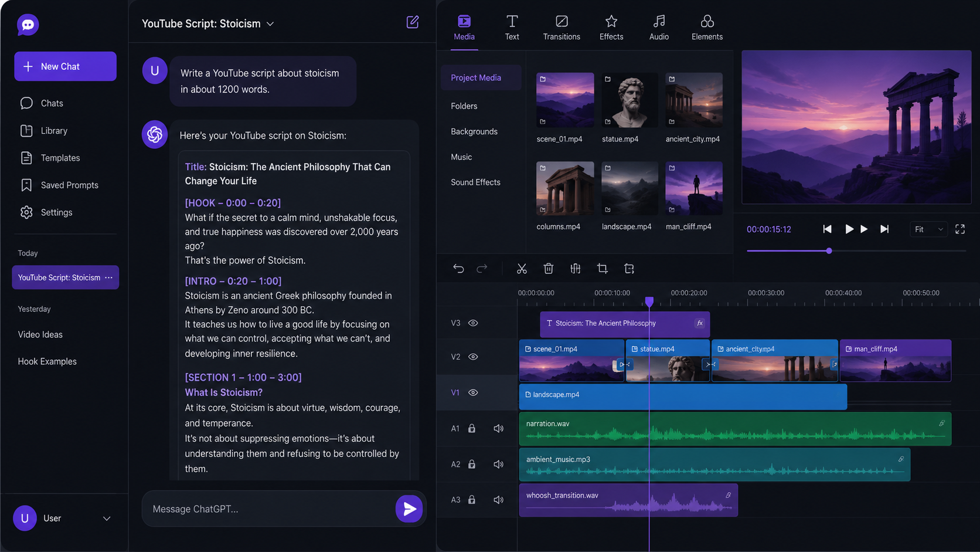Click fx icon on Stoicism title clip
The width and height of the screenshot is (980, 552).
pyautogui.click(x=699, y=323)
